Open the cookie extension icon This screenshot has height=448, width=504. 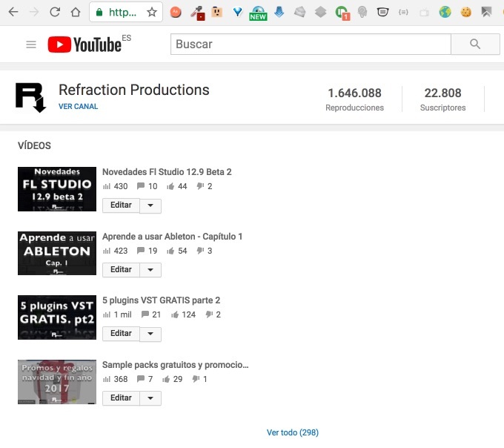click(465, 12)
